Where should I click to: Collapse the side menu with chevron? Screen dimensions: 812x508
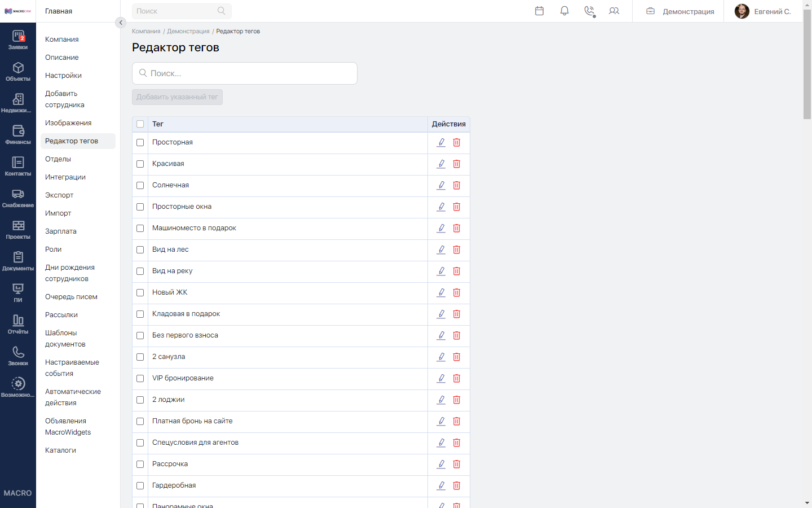(120, 23)
